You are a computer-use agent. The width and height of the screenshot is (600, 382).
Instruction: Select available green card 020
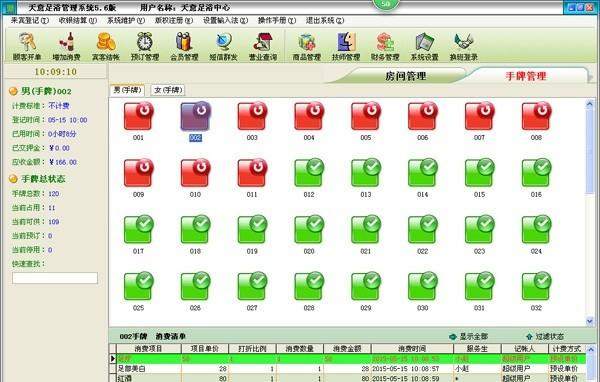[309, 230]
